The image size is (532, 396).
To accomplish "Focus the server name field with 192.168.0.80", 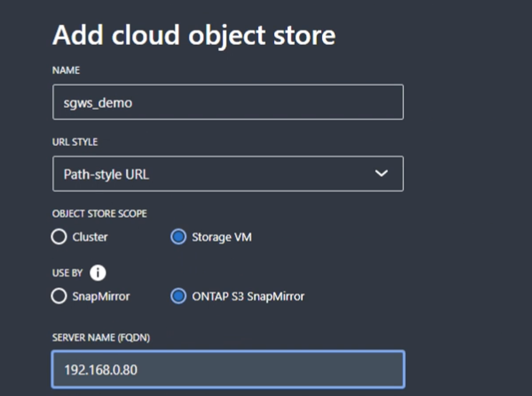I will click(x=228, y=369).
